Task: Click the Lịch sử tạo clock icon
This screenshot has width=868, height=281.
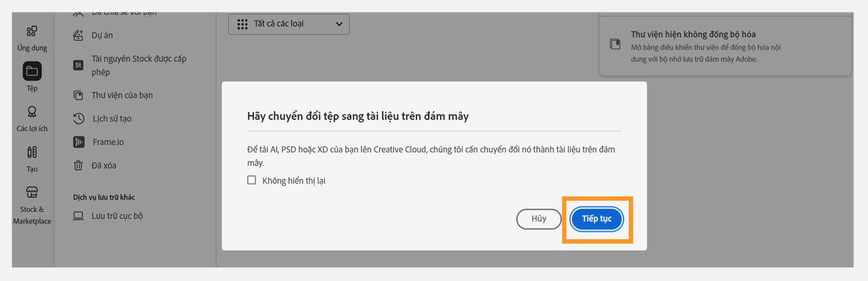Action: coord(79,119)
